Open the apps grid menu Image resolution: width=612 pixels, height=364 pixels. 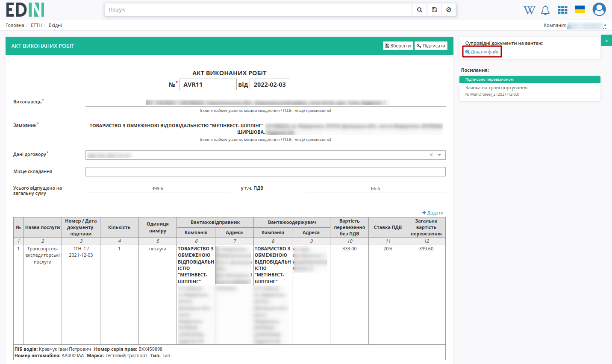tap(562, 10)
